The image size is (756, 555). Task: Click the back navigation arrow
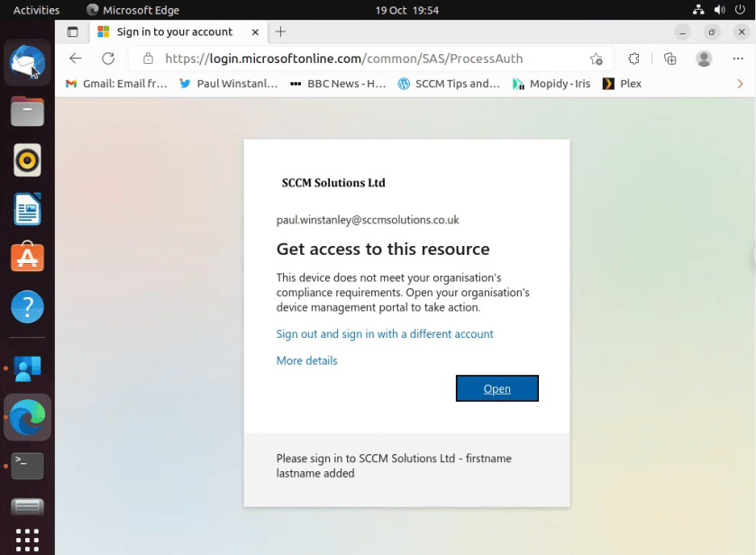tap(76, 58)
